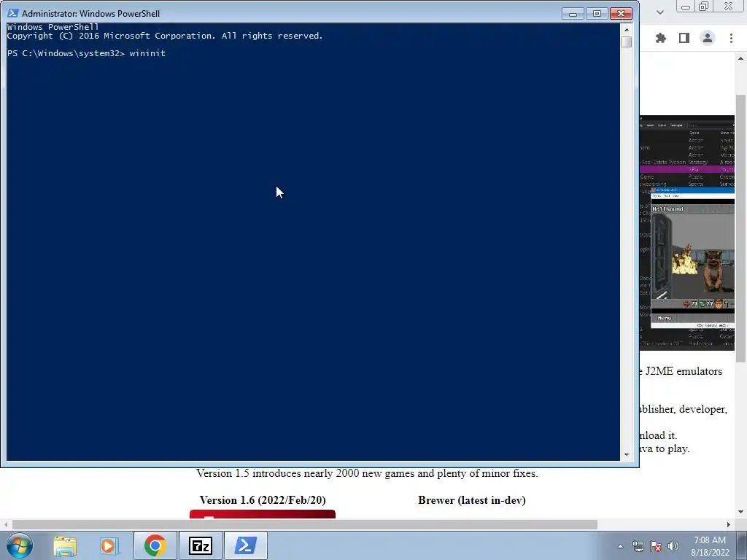Restore down the Chrome window
This screenshot has width=747, height=560.
704,7
